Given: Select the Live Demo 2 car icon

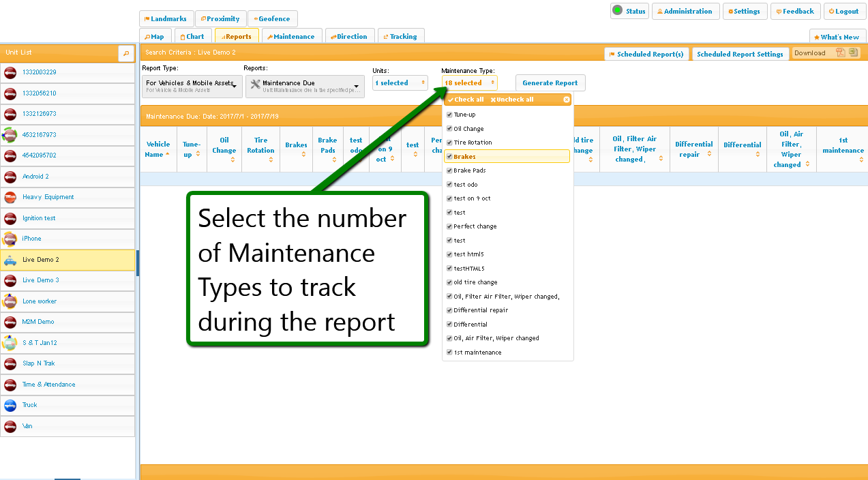Looking at the screenshot, I should (10, 260).
